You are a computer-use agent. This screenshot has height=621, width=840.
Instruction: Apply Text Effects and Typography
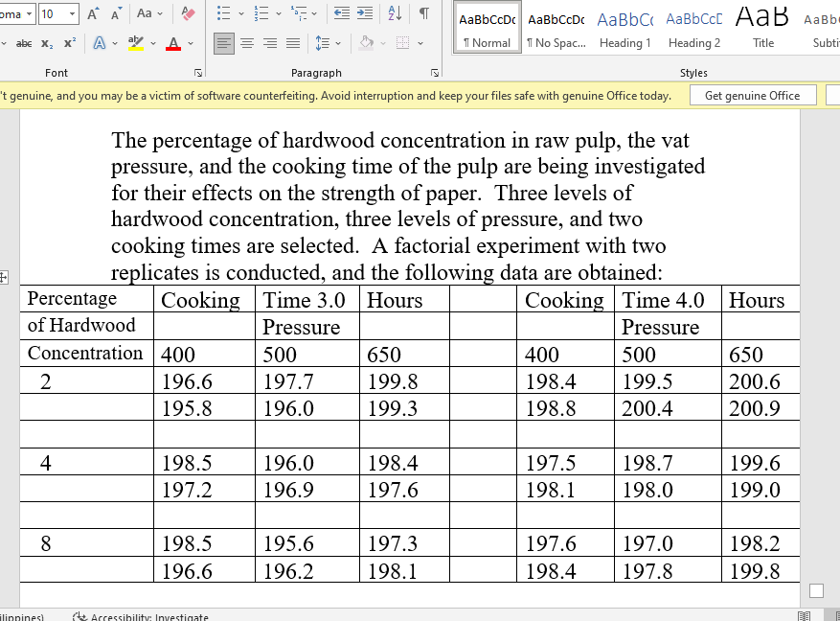point(100,43)
